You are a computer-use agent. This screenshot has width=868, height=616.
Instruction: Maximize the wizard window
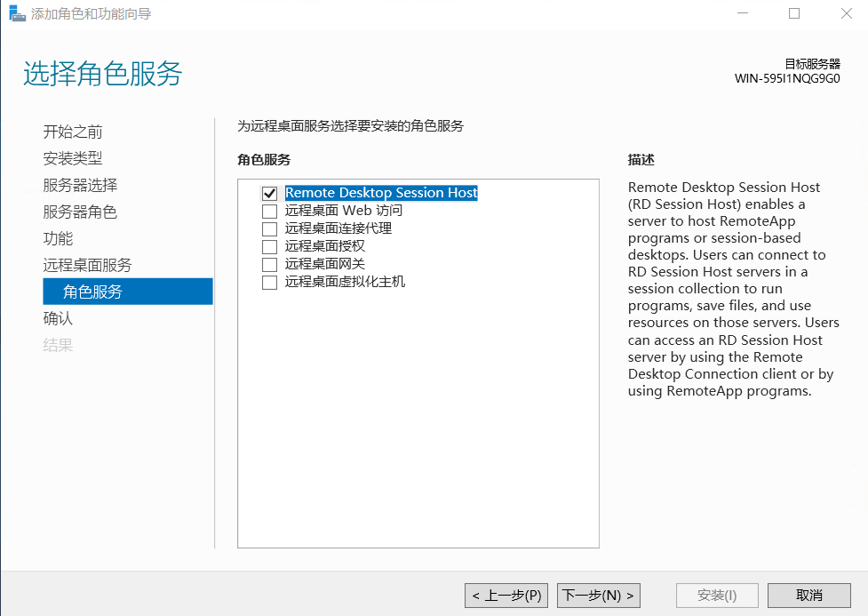point(794,13)
